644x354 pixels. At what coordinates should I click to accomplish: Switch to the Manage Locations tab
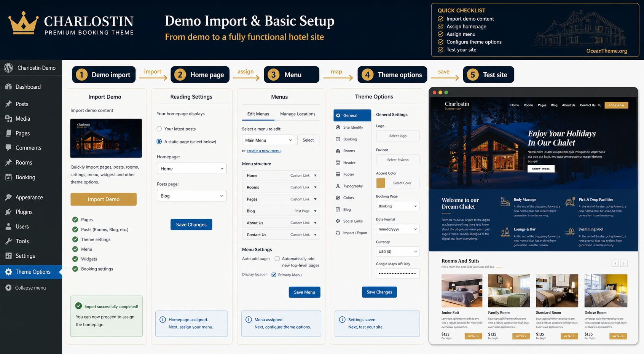pos(298,114)
